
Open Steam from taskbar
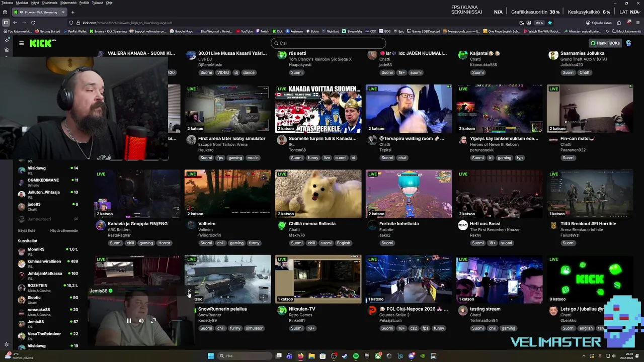345,356
